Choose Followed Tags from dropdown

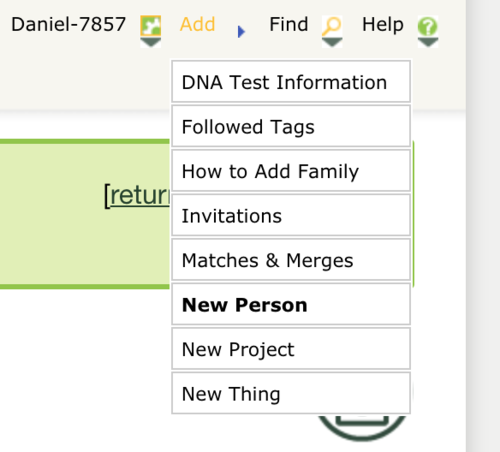coord(291,126)
